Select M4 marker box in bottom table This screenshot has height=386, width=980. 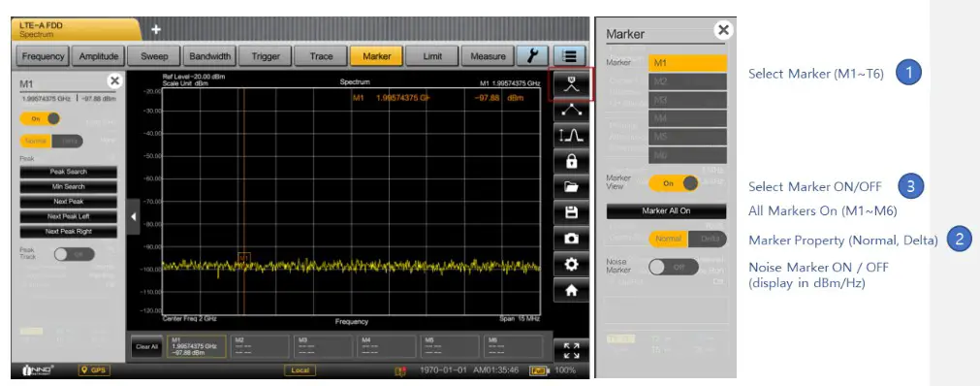pyautogui.click(x=387, y=346)
